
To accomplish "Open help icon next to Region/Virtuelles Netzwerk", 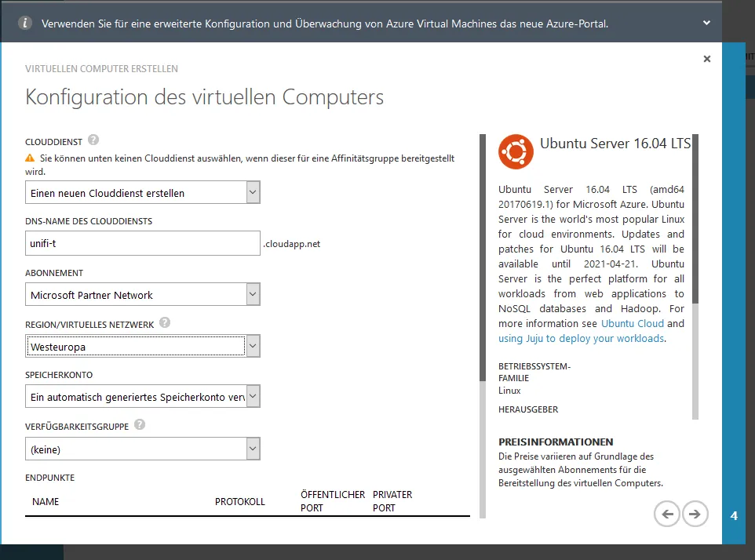I will click(165, 323).
